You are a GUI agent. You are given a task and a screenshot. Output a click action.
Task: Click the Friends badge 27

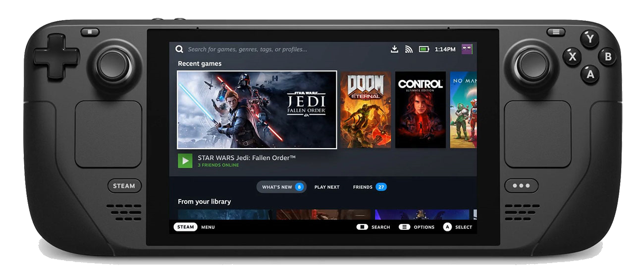pos(381,187)
